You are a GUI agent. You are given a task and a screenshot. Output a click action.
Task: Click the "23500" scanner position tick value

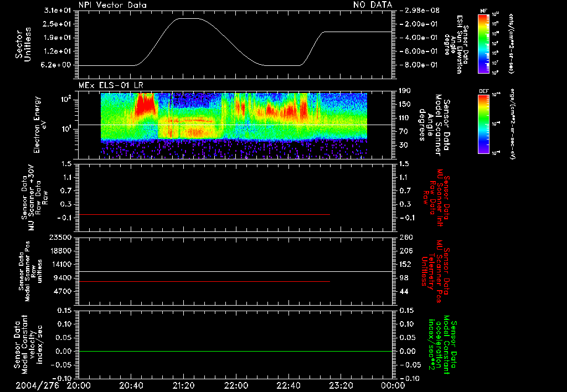[x=60, y=237]
